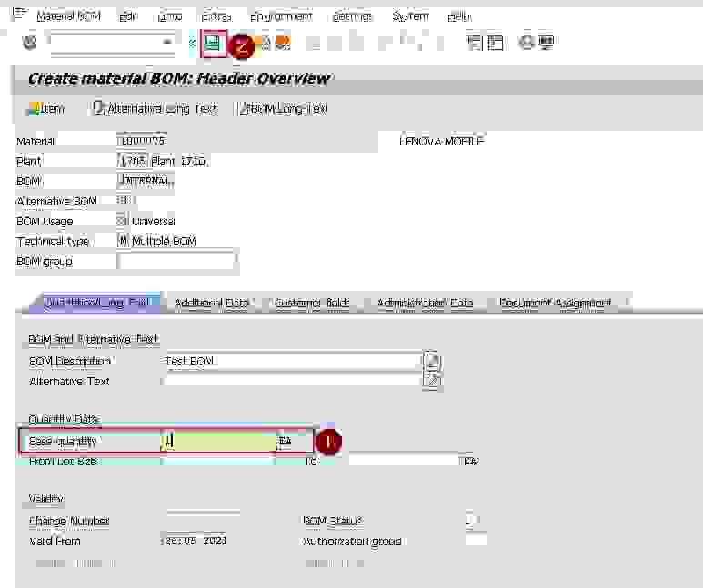
Task: Click the Multiple BOM technical type text
Action: pyautogui.click(x=164, y=242)
